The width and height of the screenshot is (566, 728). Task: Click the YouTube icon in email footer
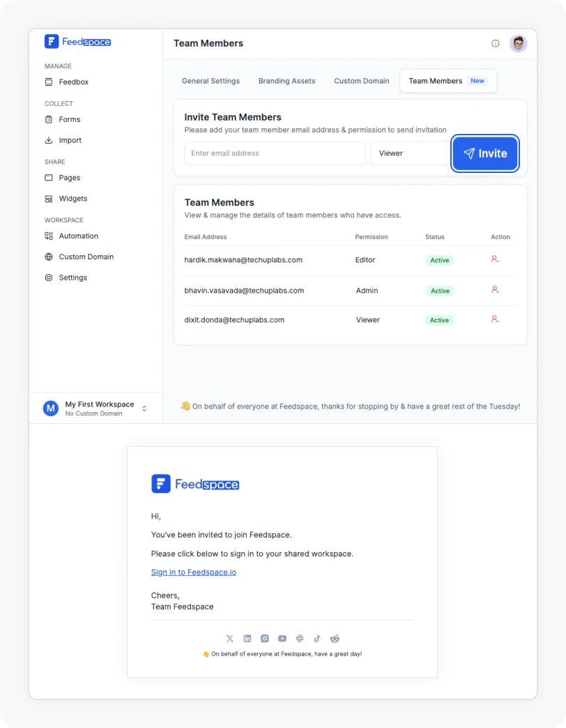pyautogui.click(x=282, y=638)
